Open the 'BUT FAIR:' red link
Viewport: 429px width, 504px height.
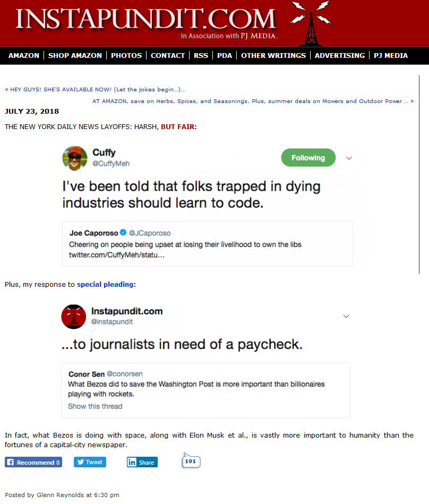179,126
